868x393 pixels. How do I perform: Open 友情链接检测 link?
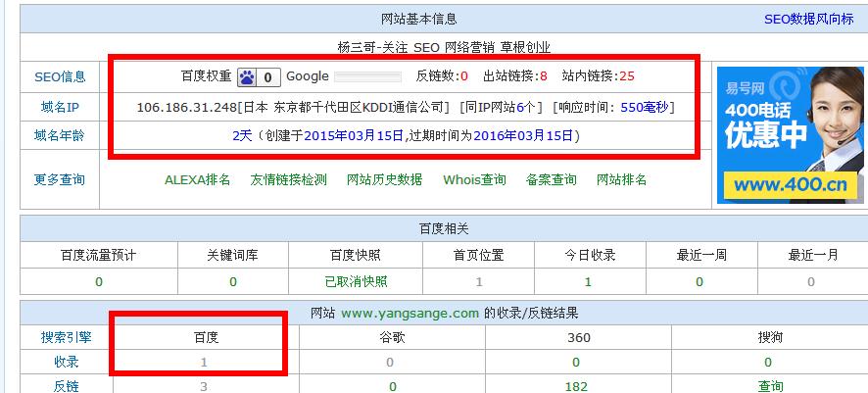(288, 180)
